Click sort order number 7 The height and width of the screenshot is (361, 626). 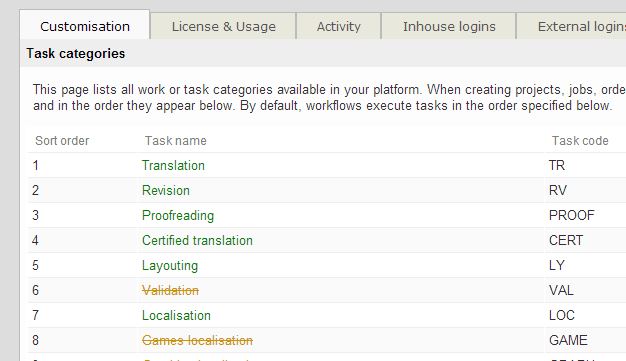pos(36,315)
